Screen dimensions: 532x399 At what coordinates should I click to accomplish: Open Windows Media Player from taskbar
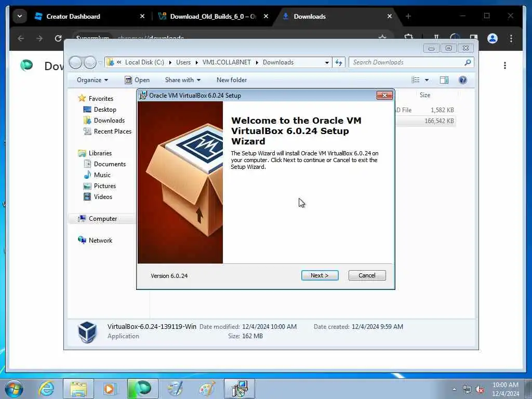coord(110,389)
